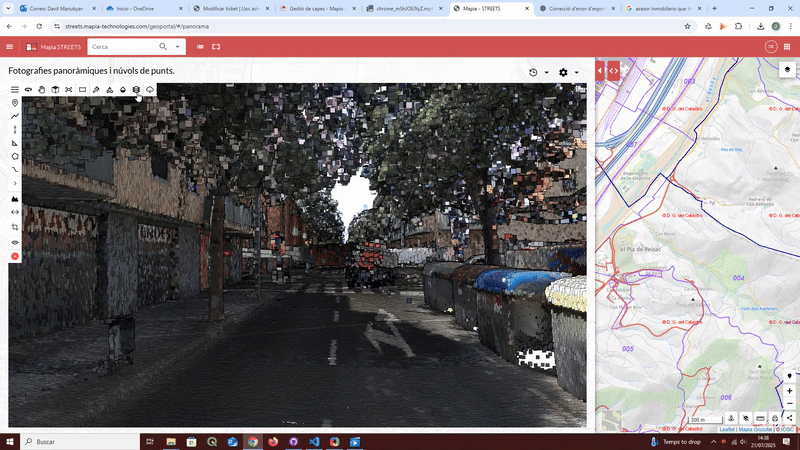This screenshot has width=800, height=450.
Task: Click the map print button
Action: (x=775, y=418)
